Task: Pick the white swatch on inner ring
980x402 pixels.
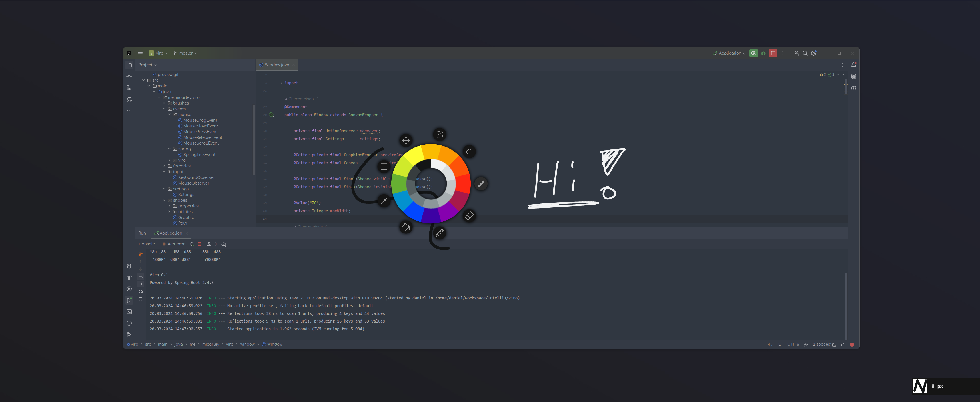Action: (438, 165)
